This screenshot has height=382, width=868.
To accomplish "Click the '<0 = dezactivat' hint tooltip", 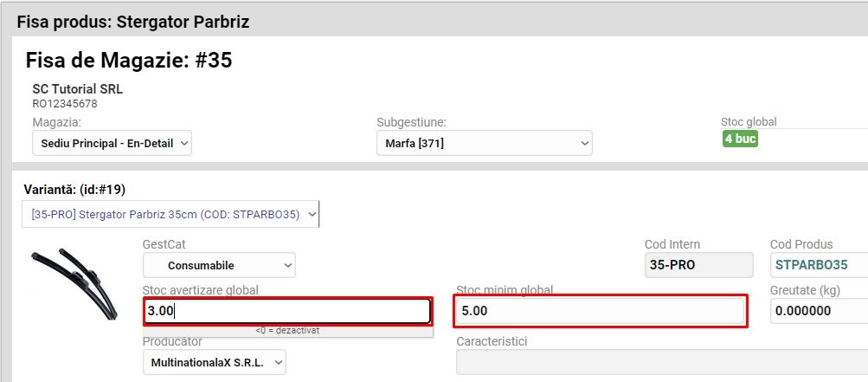I will [x=286, y=330].
